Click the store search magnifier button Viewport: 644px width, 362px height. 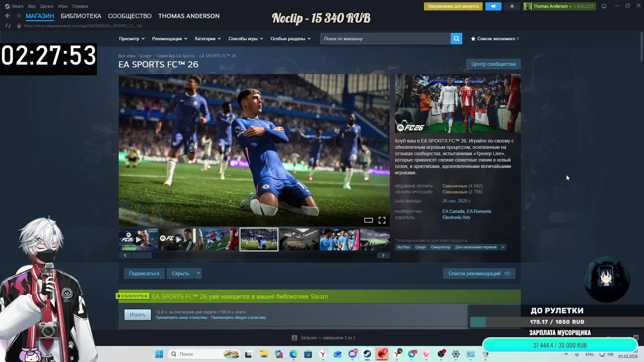coord(456,39)
